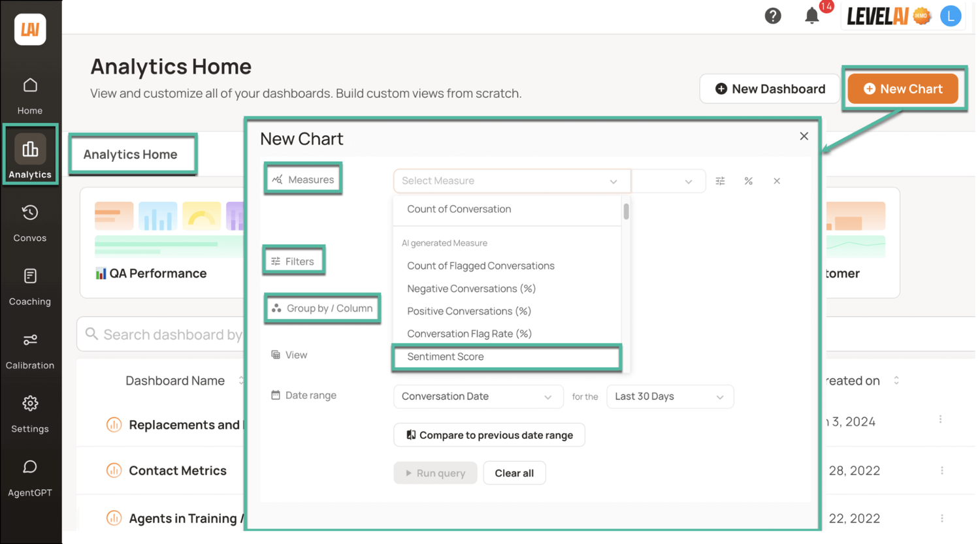Select Count of Flagged Conversations option
This screenshot has width=980, height=544.
pos(480,266)
